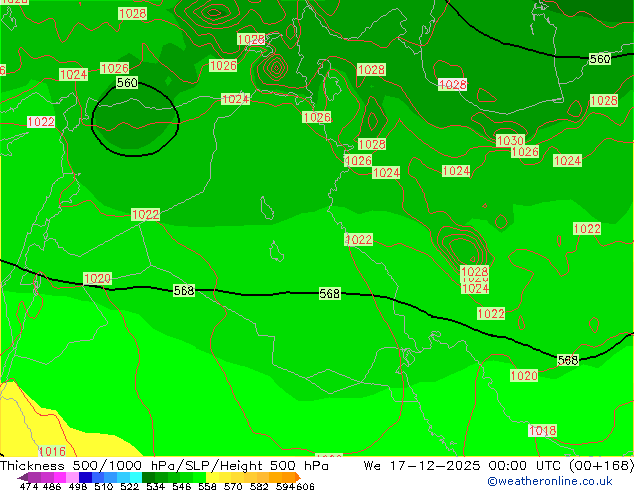Pick the darkest green legend swatch
Image resolution: width=634 pixels, height=490 pixels.
[148, 477]
